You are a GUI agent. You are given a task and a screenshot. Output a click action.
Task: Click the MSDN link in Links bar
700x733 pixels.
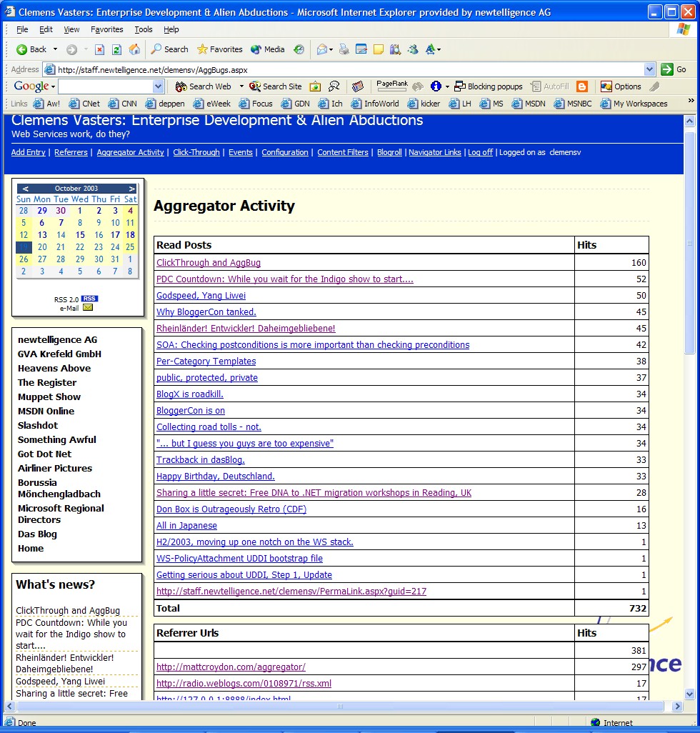click(529, 104)
